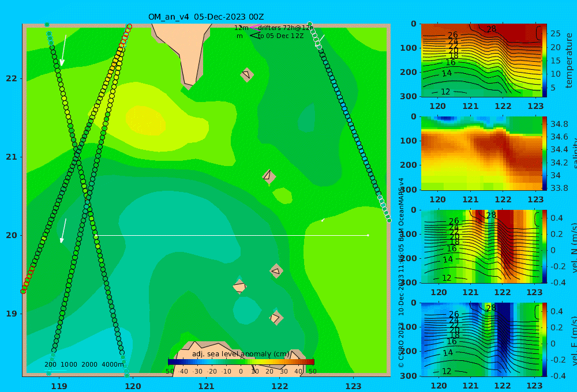Click the '200' depth contour label on the map
The image size is (577, 392).
50,364
